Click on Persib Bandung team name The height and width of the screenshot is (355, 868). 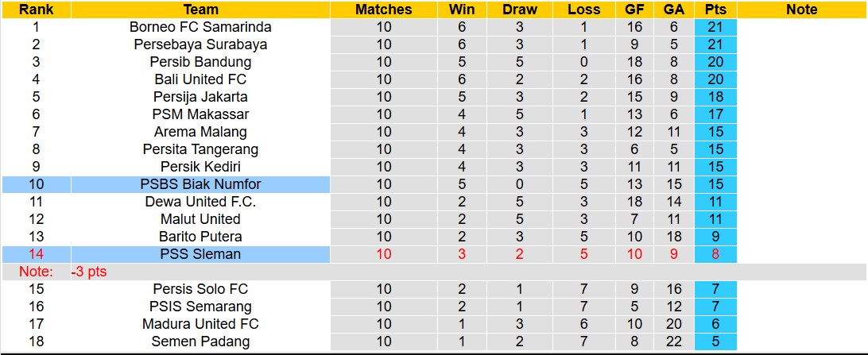point(200,62)
